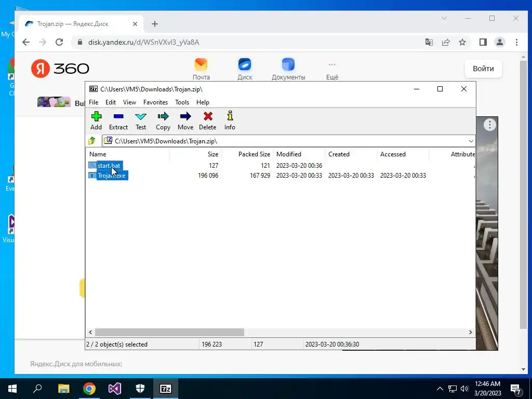Open File Explorer from taskbar
The image size is (532, 399).
[x=63, y=389]
